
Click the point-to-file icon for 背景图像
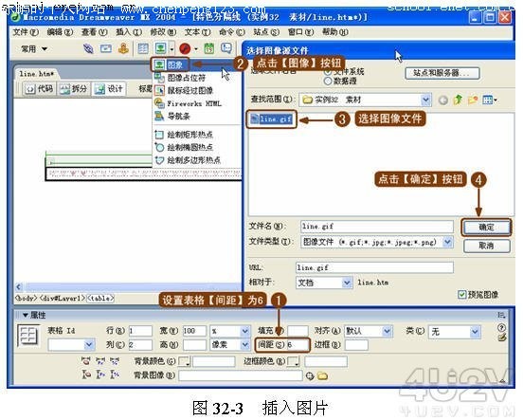pyautogui.click(x=310, y=376)
